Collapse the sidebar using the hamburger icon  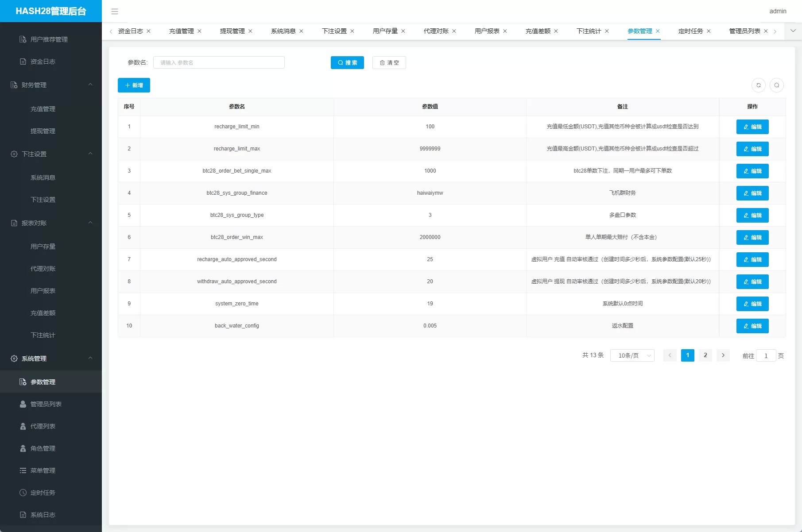[x=115, y=12]
